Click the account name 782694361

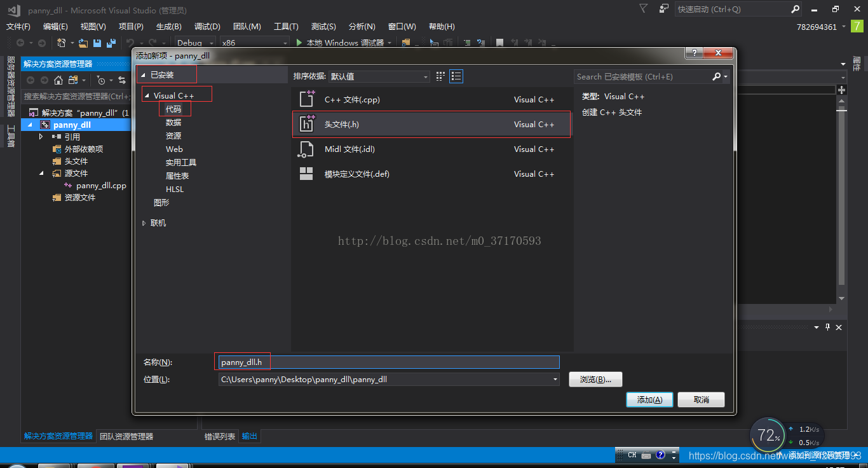point(817,27)
